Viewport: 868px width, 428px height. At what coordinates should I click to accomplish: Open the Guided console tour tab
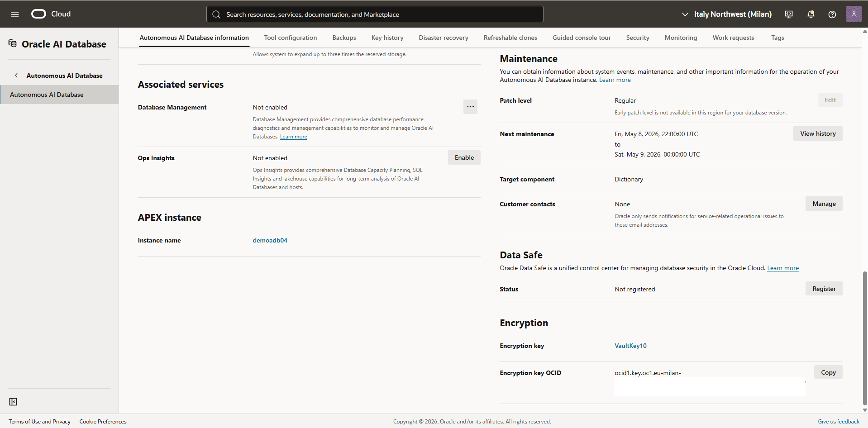[x=582, y=38]
